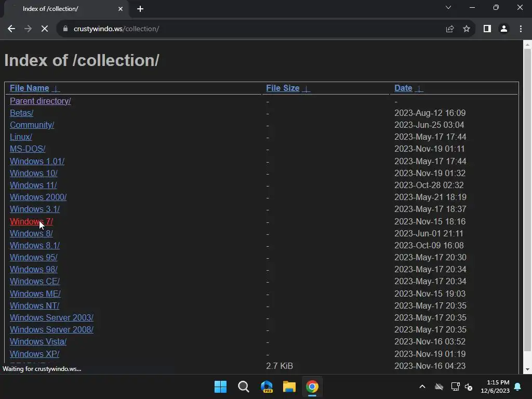
Task: Open the Windows 10 folder
Action: (34, 173)
